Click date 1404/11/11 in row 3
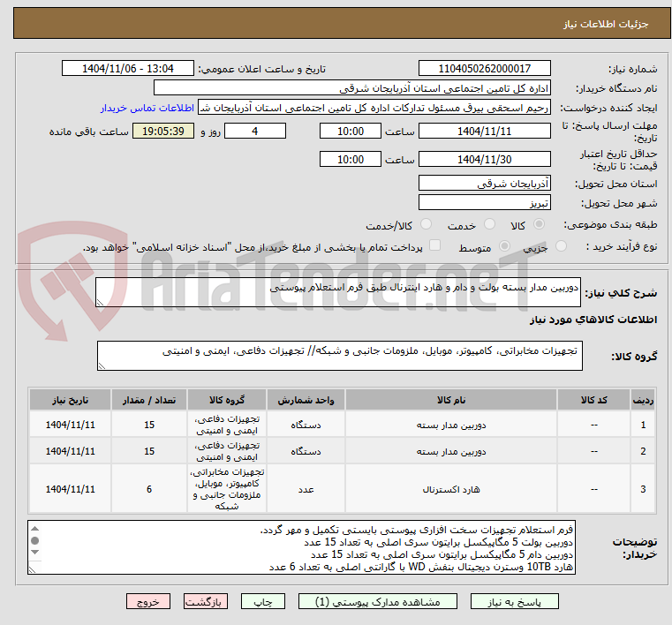Screen dimensions: 672x625 click(x=71, y=489)
